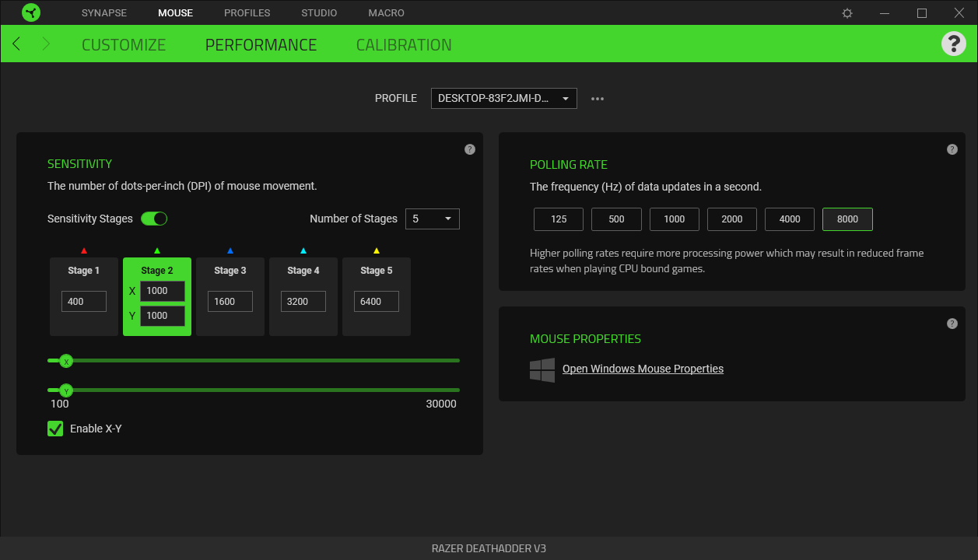The image size is (978, 560).
Task: Click blue indicator above Stage 3
Action: click(x=230, y=251)
